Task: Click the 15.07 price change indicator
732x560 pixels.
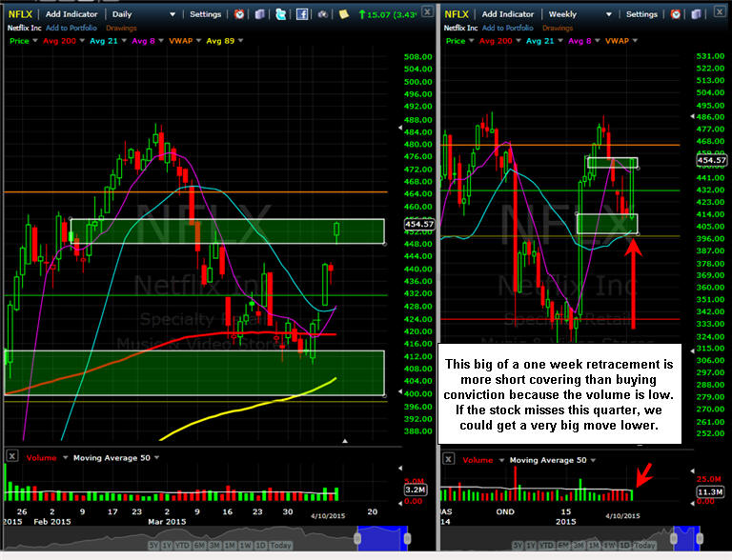Action: 388,14
